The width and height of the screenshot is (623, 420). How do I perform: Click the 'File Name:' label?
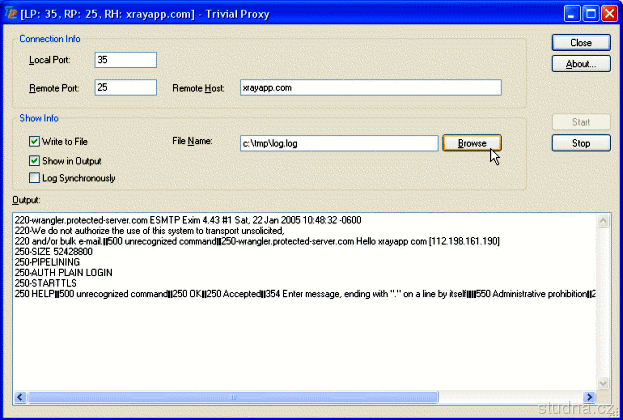click(x=192, y=141)
